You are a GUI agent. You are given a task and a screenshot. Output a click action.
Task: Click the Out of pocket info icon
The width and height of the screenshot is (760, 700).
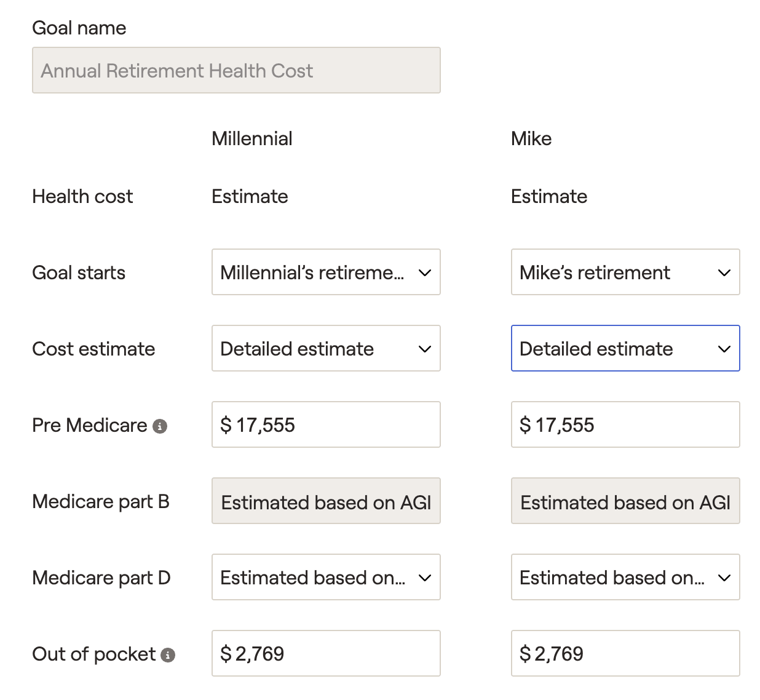tap(168, 655)
